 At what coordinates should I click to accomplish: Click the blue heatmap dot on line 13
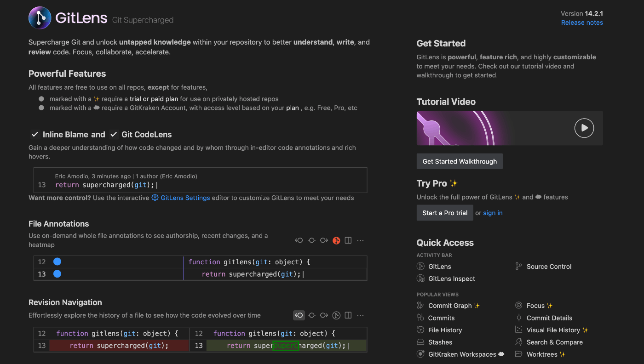[x=57, y=274]
